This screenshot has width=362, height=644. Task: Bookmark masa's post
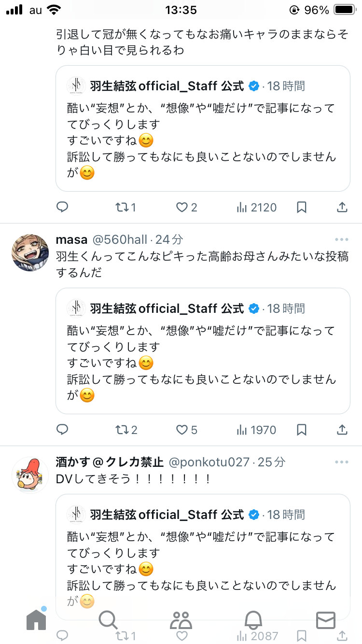click(x=302, y=430)
